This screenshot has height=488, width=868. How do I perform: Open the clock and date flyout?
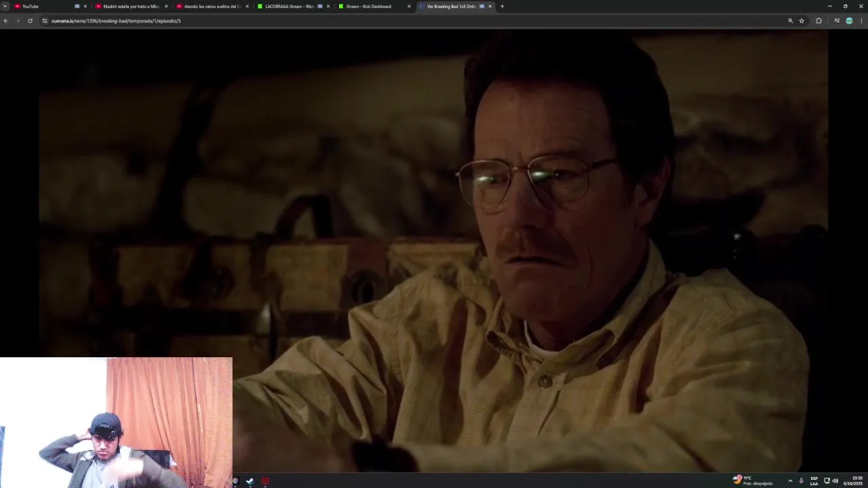[x=853, y=481]
